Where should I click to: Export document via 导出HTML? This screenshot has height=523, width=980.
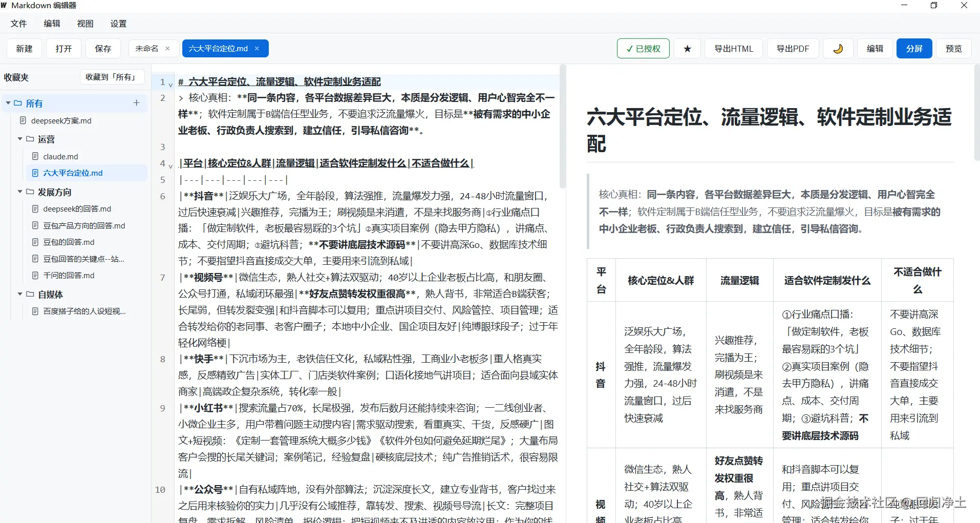[x=734, y=49]
